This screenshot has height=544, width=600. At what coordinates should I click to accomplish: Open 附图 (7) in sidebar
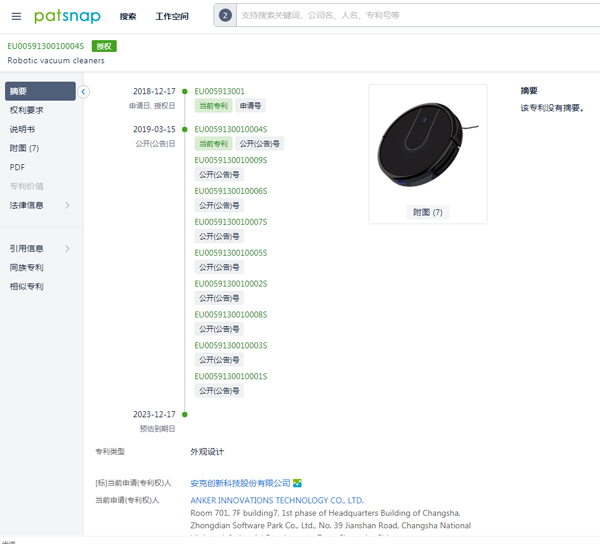click(x=24, y=148)
